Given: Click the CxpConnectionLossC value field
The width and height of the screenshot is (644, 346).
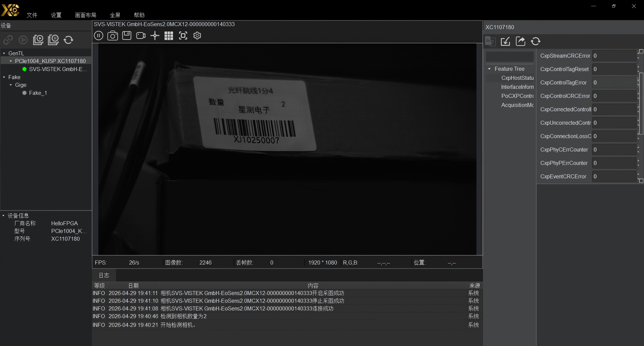Looking at the screenshot, I should point(614,136).
